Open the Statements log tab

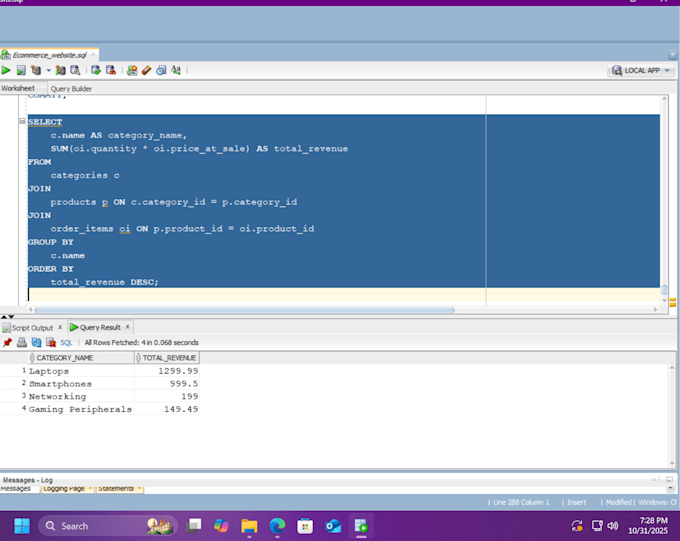(x=119, y=489)
